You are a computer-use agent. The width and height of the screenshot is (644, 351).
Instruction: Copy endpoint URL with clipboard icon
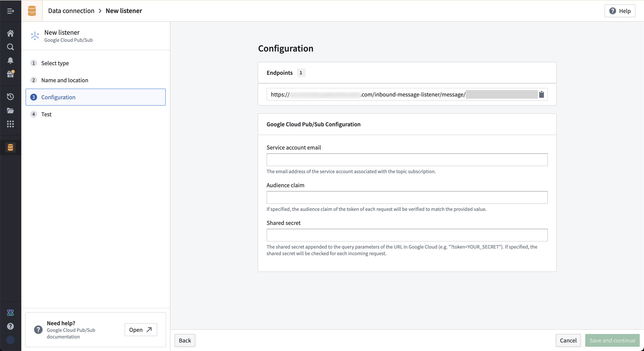tap(542, 95)
